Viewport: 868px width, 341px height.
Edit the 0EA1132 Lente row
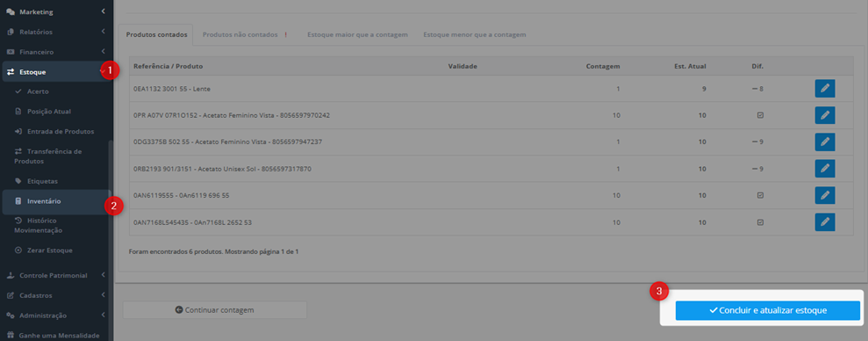pos(825,89)
